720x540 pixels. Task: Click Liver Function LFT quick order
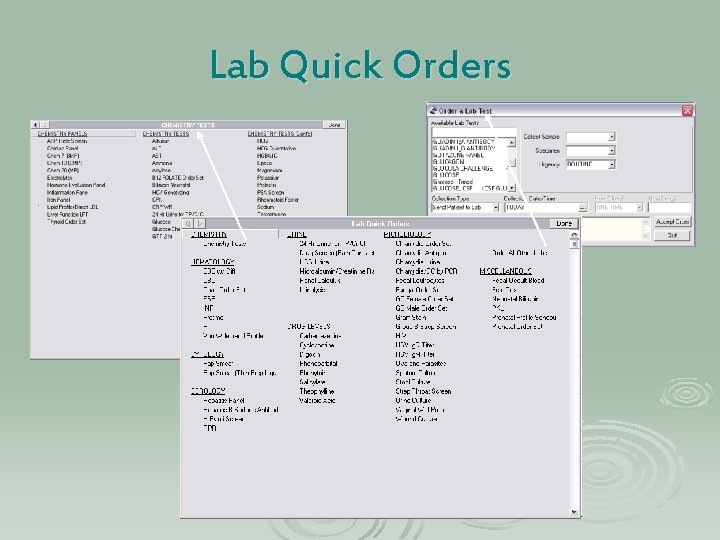tap(68, 214)
